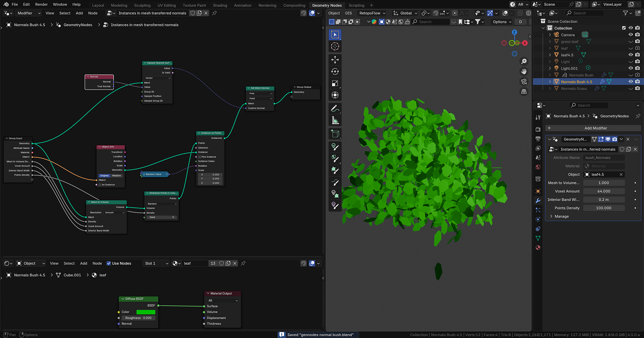Open the Material properties tab icon
This screenshot has height=338, width=644.
pyautogui.click(x=538, y=247)
